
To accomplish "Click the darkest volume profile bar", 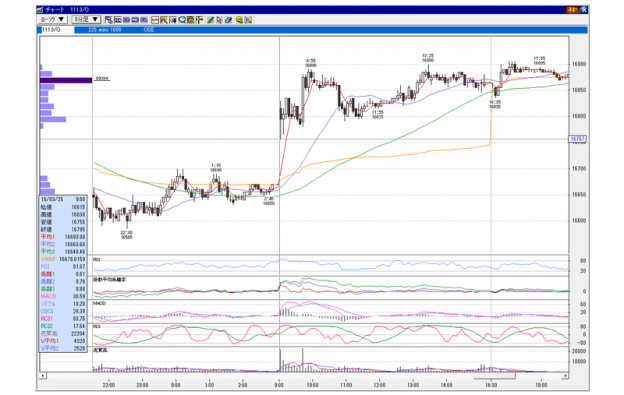I will click(66, 80).
